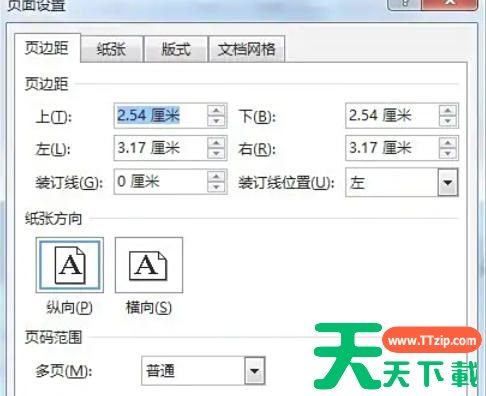Screen dimensions: 486x396
Task: Switch to the 页边距 tab
Action: (47, 48)
